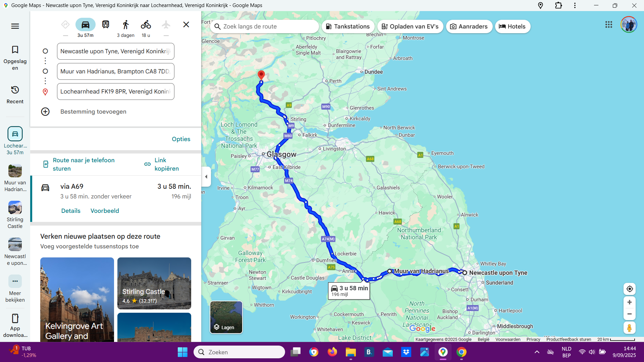Viewport: 644px width, 362px height.
Task: Open the saved places bookmark icon
Action: (x=15, y=50)
